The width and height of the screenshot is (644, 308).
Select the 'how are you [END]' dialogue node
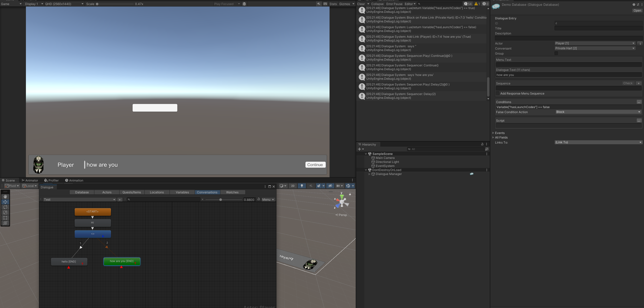pos(122,261)
